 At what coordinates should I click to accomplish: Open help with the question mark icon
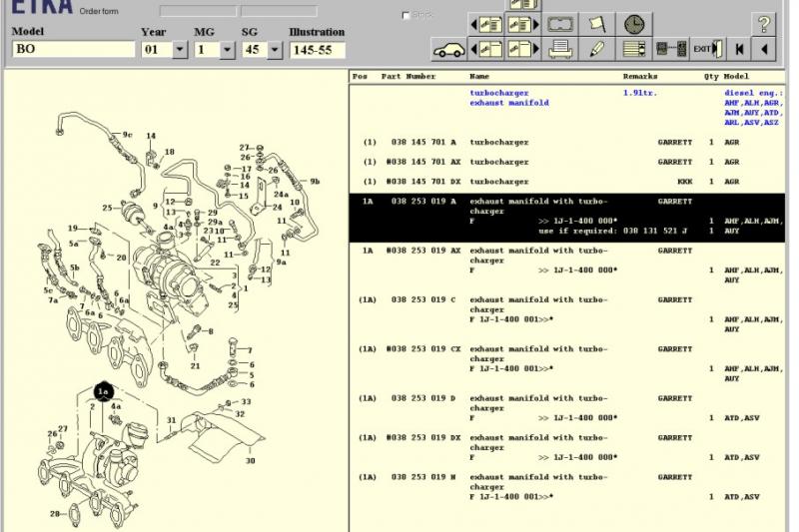point(764,24)
